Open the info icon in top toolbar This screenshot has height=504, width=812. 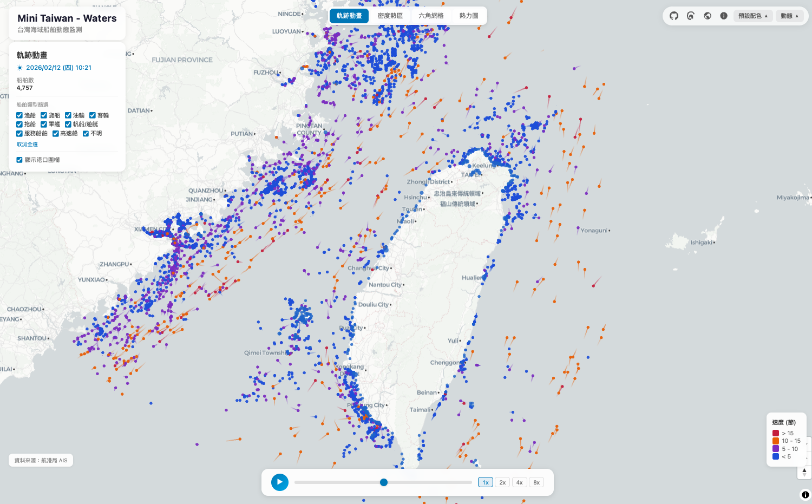click(724, 16)
